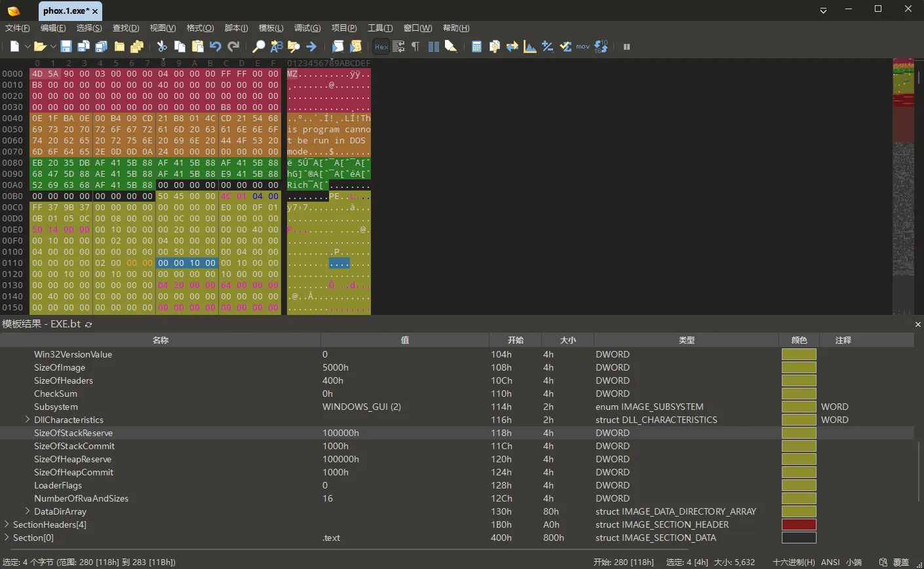924x569 pixels.
Task: Close the phox.1.exe tab
Action: (x=95, y=11)
